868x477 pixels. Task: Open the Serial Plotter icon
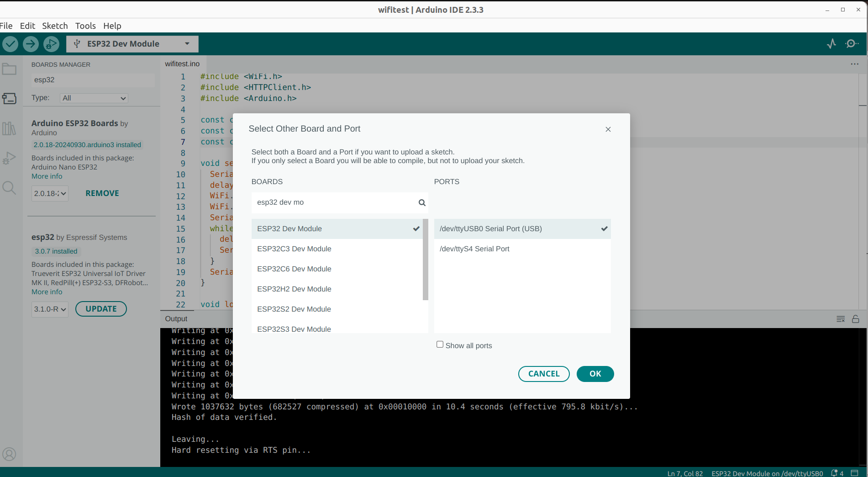[x=831, y=44]
